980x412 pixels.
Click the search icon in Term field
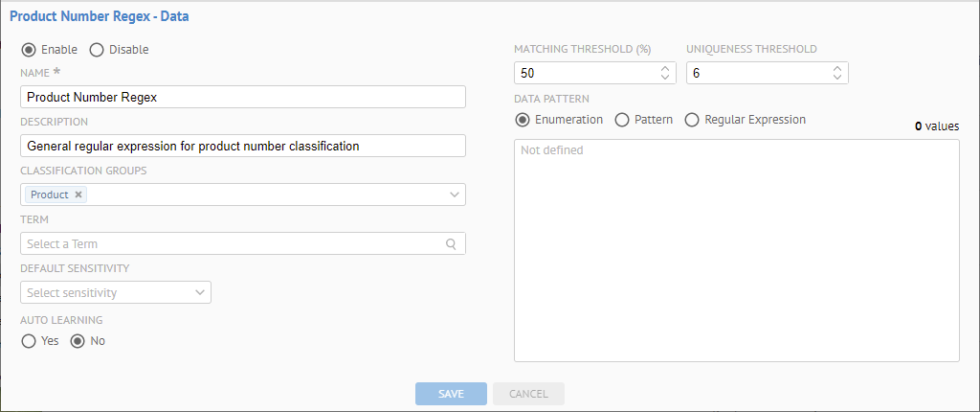452,243
